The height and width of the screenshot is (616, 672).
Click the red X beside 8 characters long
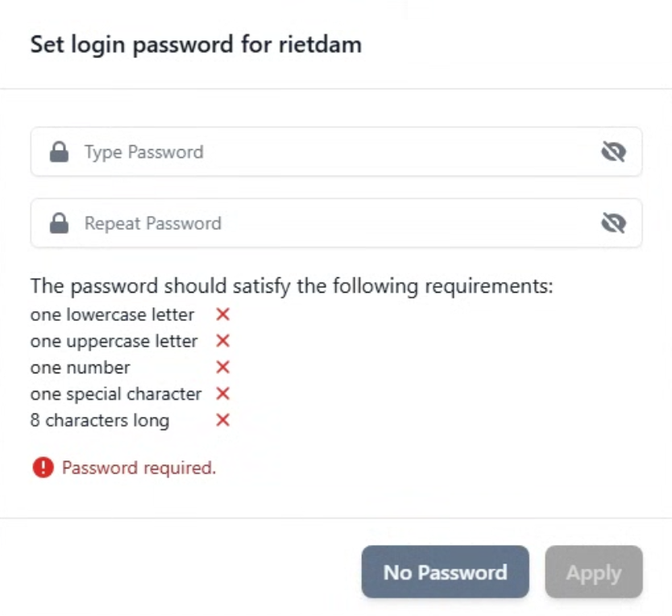click(223, 420)
